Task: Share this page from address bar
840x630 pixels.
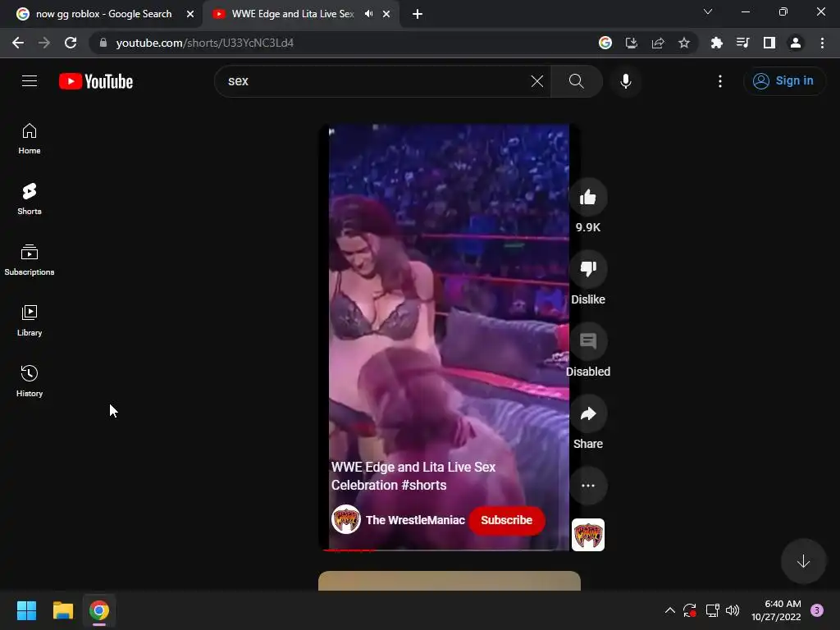Action: click(657, 43)
